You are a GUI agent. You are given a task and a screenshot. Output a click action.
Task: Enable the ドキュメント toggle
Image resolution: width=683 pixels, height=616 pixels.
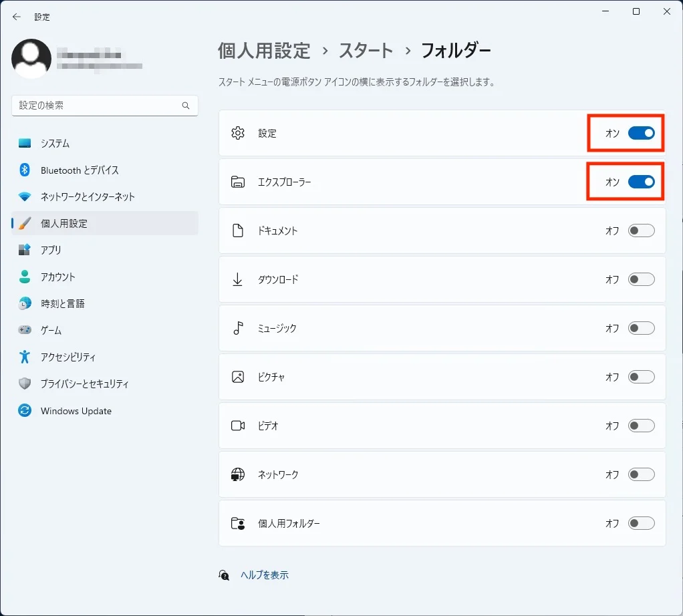coord(641,230)
